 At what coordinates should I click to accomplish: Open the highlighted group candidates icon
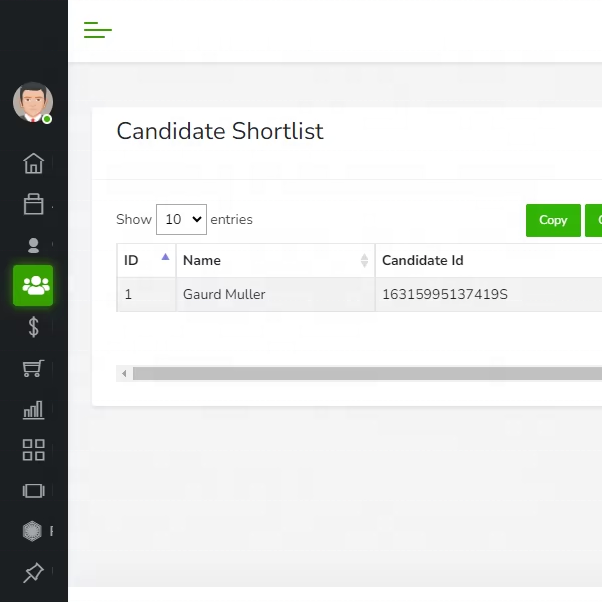[x=33, y=285]
